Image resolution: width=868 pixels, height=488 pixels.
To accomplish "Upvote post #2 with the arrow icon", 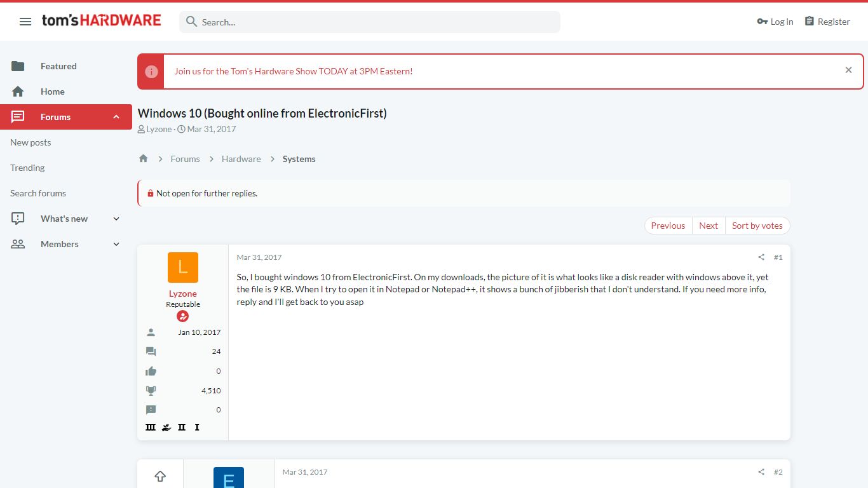I will (x=160, y=476).
